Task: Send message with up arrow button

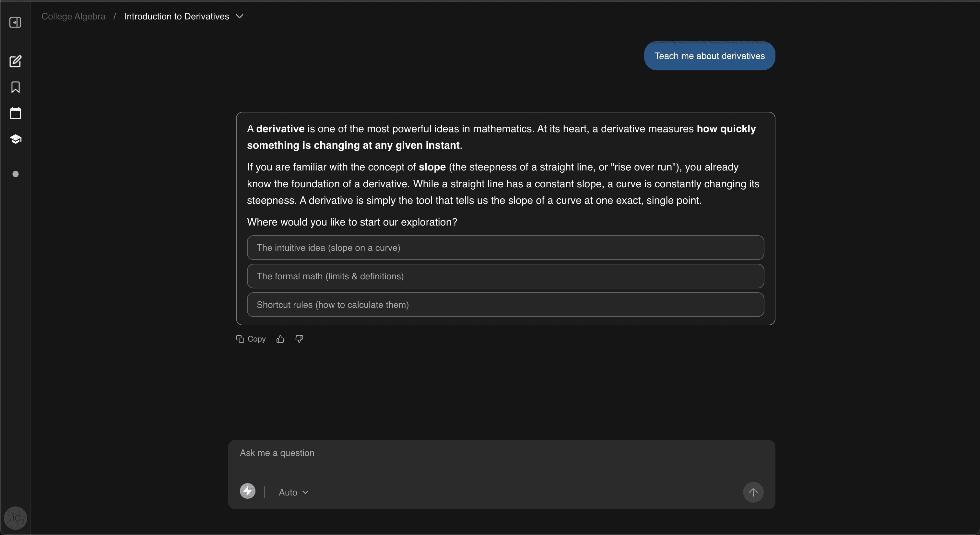Action: [753, 492]
